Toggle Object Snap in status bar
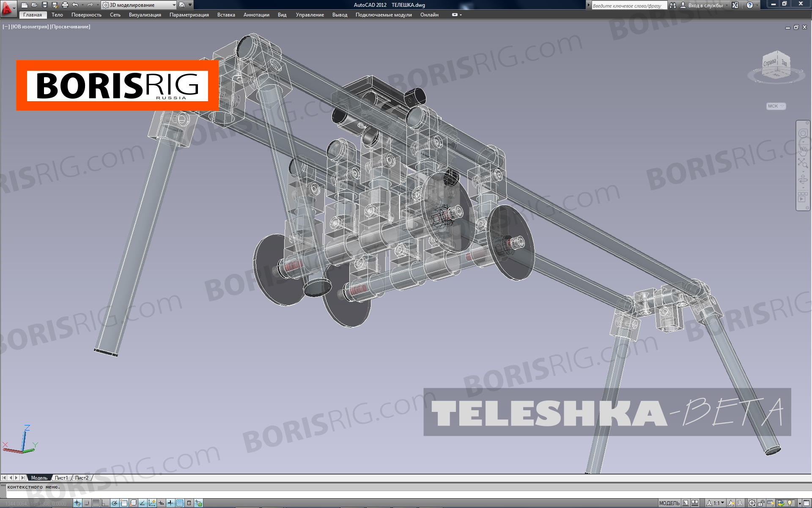Screen dimensions: 812x508 124,503
